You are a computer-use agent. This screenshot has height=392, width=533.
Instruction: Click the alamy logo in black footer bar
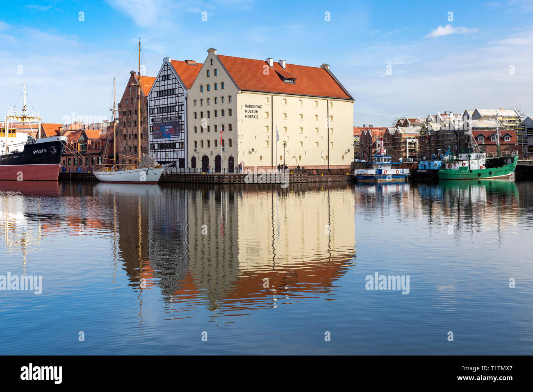coord(41,374)
